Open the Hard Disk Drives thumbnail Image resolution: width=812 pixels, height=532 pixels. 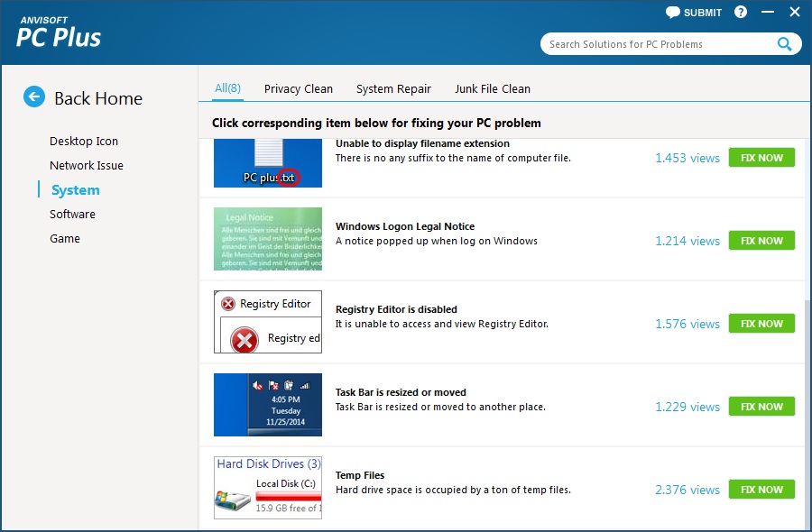[x=268, y=488]
